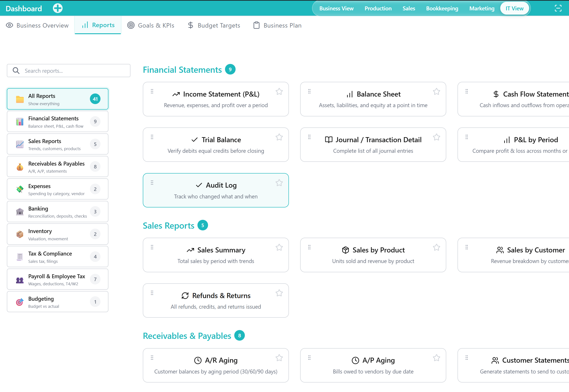
Task: Click the drag handle on Balance Sheet card
Action: [309, 91]
